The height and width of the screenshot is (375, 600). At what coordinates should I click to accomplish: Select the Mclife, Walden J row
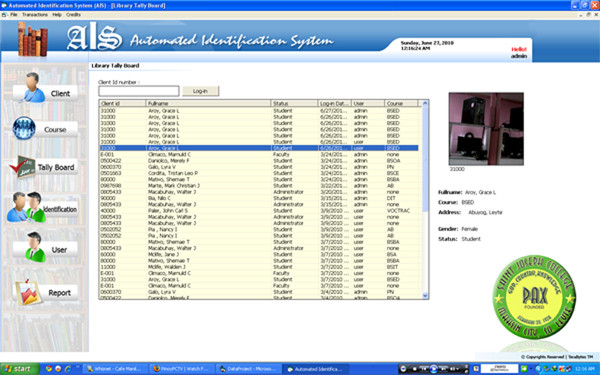click(259, 267)
